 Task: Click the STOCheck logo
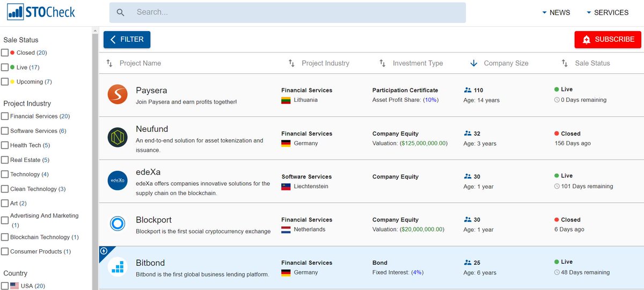41,12
